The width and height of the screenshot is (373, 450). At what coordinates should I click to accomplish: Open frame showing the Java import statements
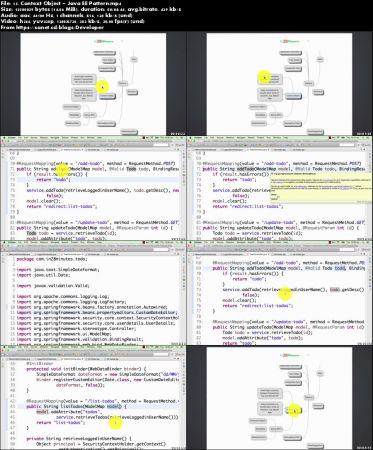tap(93, 293)
